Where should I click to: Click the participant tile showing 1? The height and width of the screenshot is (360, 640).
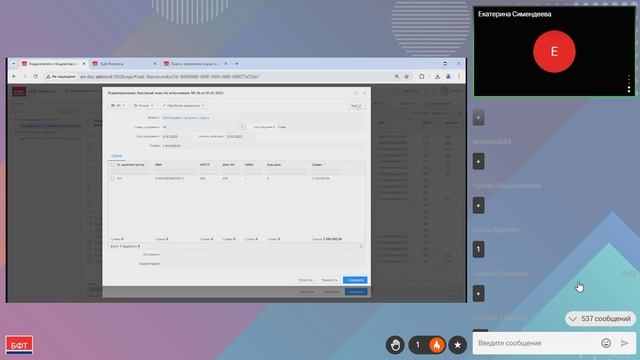click(478, 249)
